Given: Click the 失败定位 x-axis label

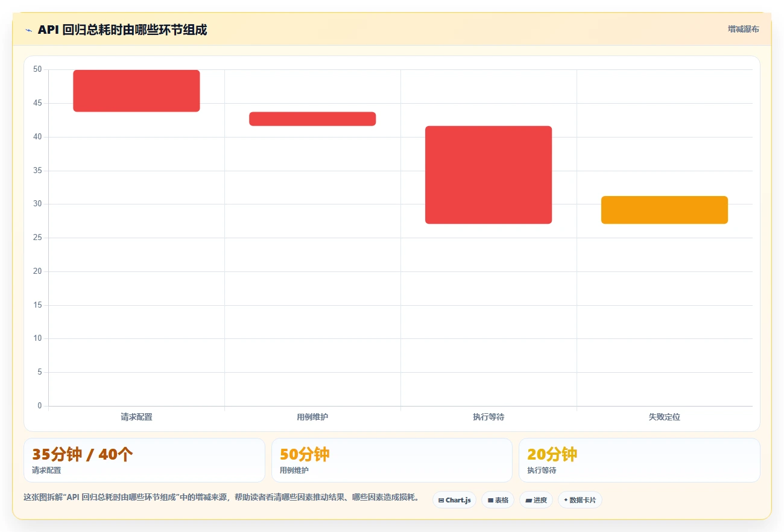Looking at the screenshot, I should pyautogui.click(x=665, y=417).
